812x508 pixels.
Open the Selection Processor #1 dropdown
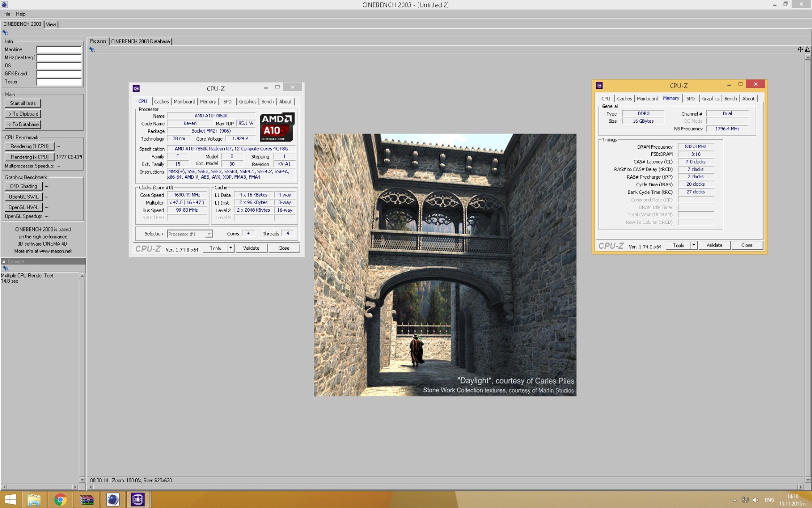(x=190, y=234)
